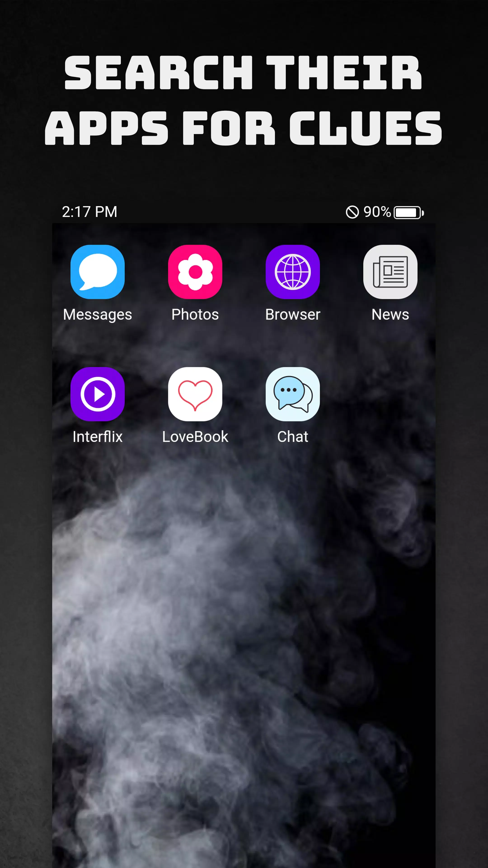Launch Interflix streaming app
The height and width of the screenshot is (868, 488).
98,394
